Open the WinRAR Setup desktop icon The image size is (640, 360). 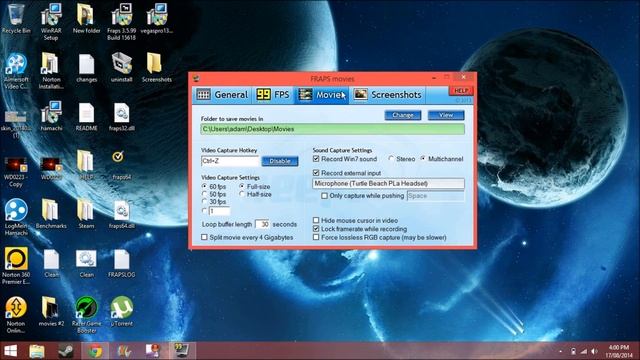tap(51, 21)
